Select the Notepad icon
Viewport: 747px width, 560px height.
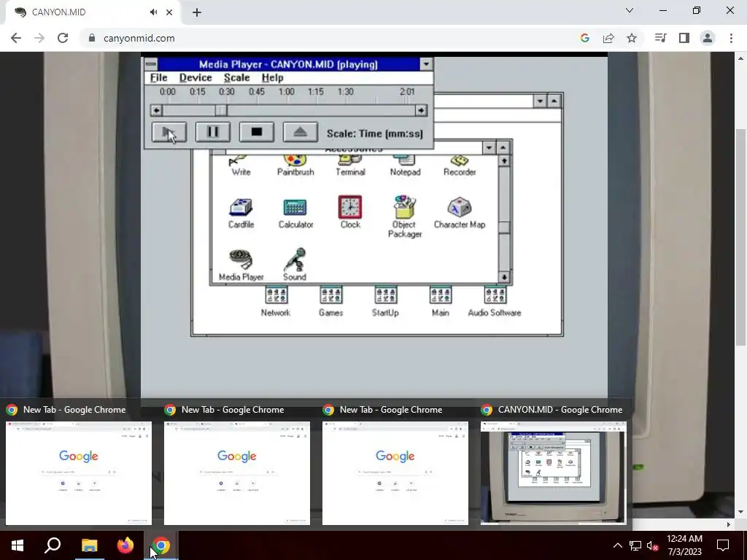pyautogui.click(x=405, y=164)
